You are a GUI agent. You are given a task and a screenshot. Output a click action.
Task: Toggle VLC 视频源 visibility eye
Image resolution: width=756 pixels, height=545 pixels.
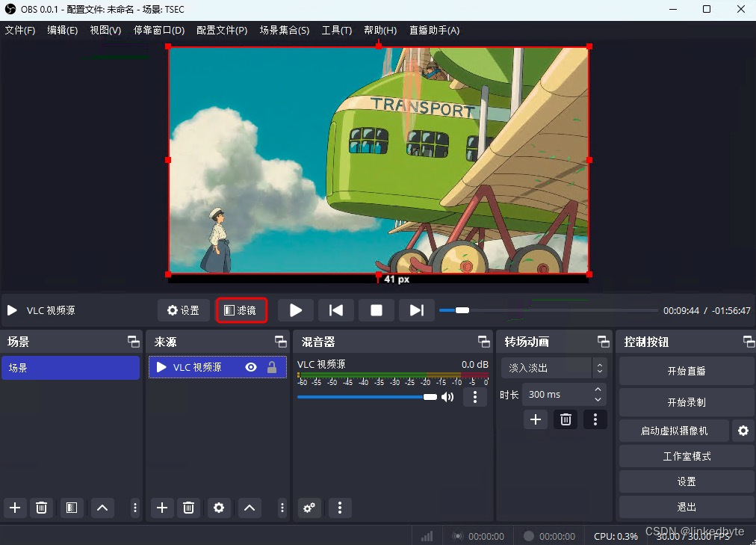251,368
